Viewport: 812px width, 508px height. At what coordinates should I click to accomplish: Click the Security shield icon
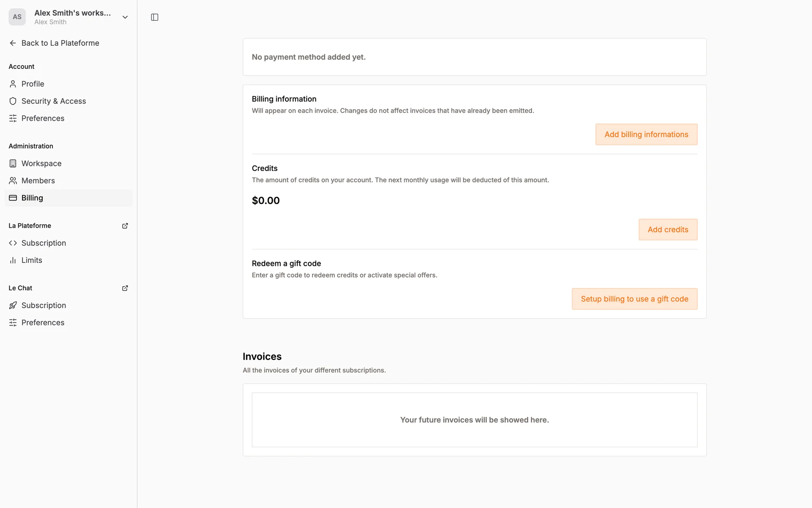pos(13,101)
